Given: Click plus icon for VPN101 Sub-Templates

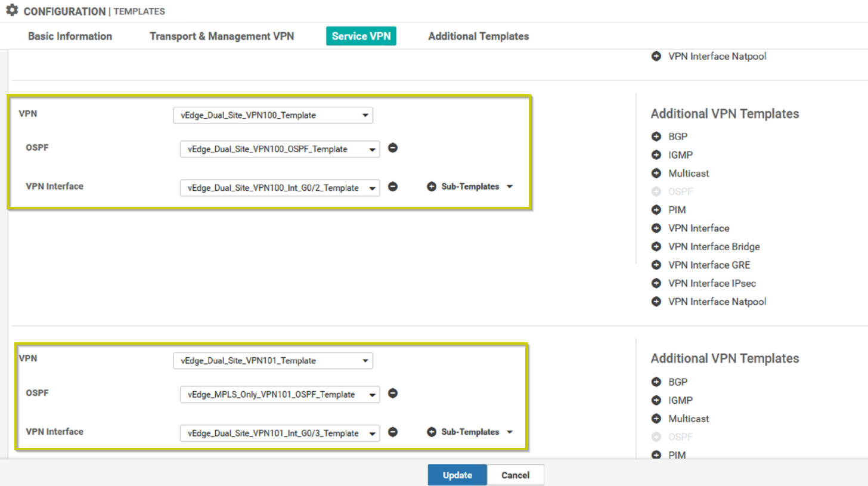Looking at the screenshot, I should (x=432, y=432).
